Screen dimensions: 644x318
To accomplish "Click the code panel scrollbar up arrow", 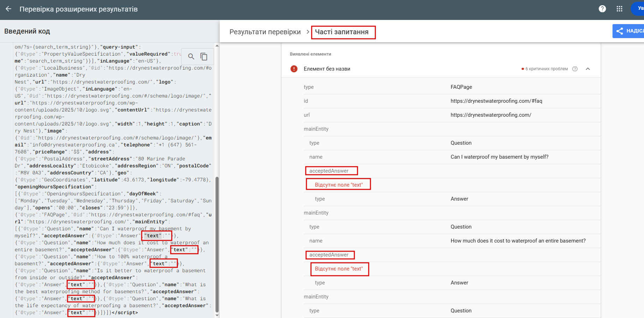I will (x=217, y=46).
